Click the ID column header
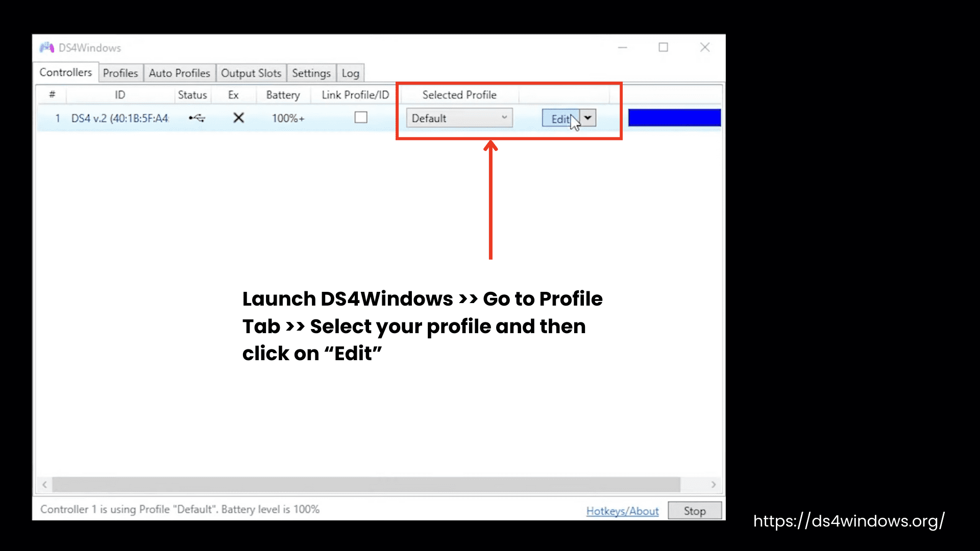Viewport: 980px width, 551px height. pyautogui.click(x=120, y=95)
